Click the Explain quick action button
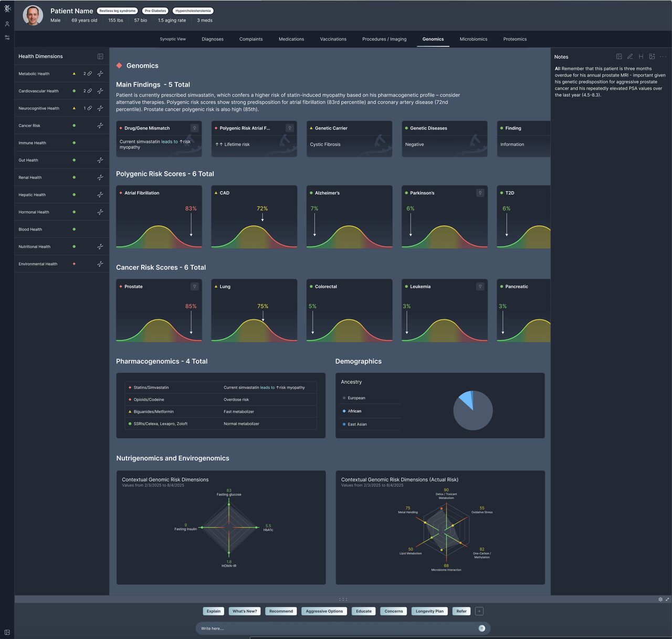The width and height of the screenshot is (672, 639). [214, 611]
